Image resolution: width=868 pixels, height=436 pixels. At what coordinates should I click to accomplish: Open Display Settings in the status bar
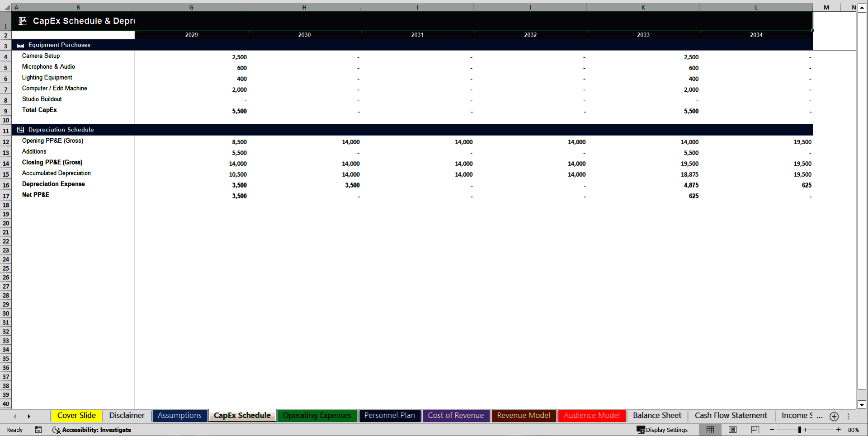[662, 430]
